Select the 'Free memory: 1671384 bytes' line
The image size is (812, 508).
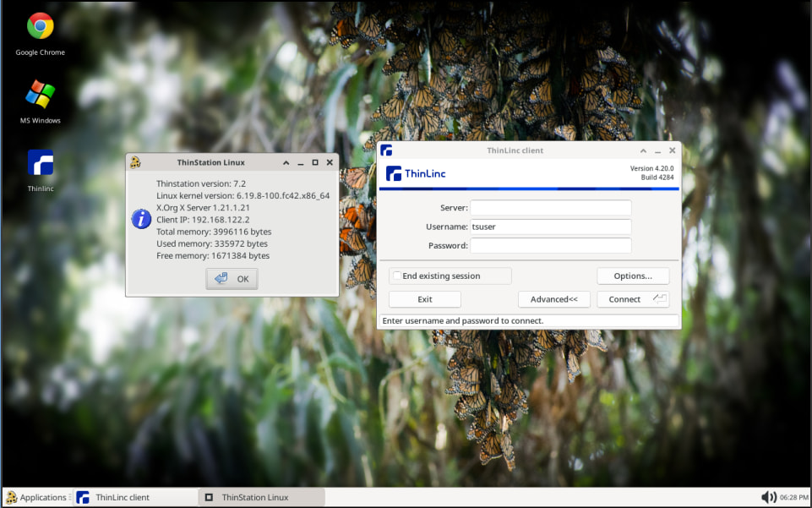click(x=213, y=256)
